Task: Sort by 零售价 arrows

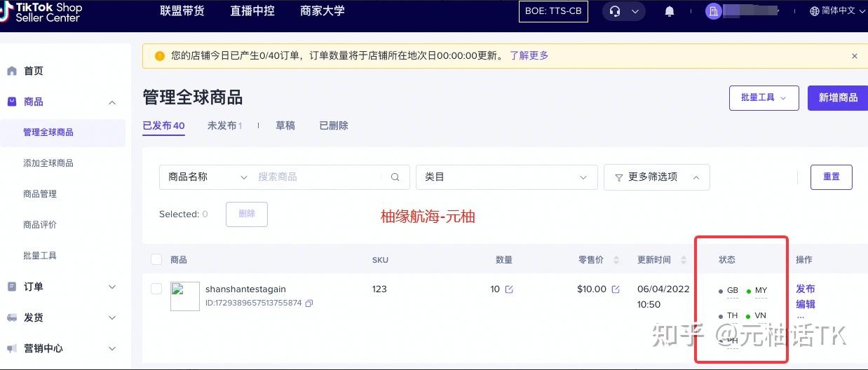Action: point(616,260)
